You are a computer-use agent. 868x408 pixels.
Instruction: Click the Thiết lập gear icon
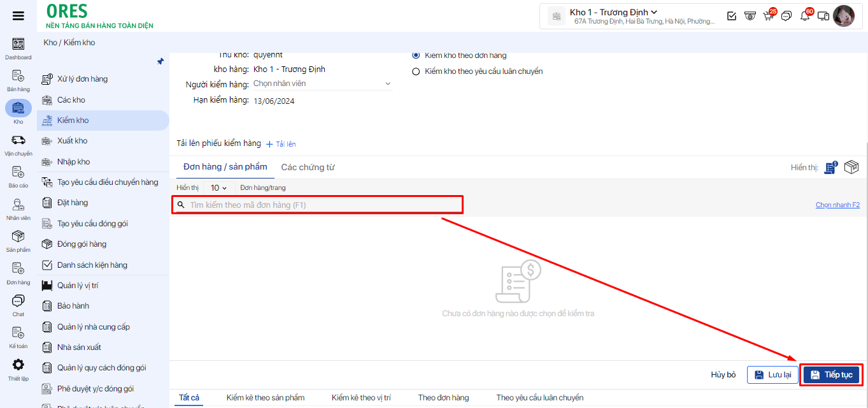coord(18,365)
